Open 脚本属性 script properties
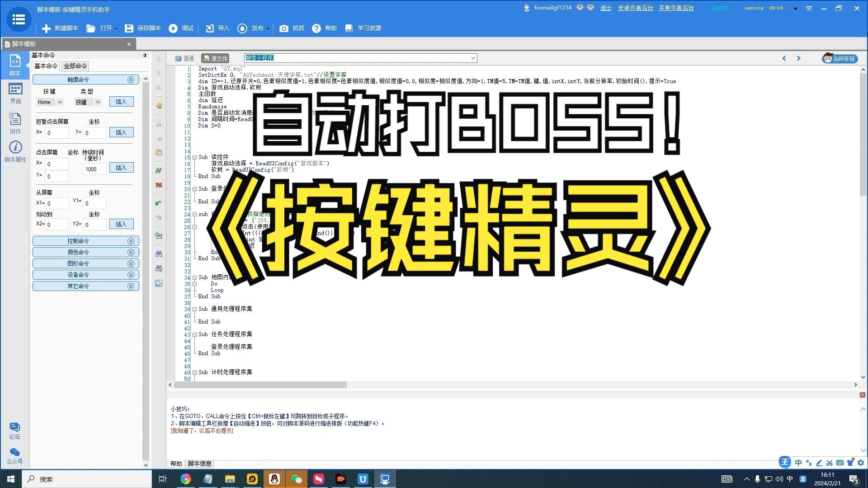This screenshot has width=868, height=488. pyautogui.click(x=15, y=151)
